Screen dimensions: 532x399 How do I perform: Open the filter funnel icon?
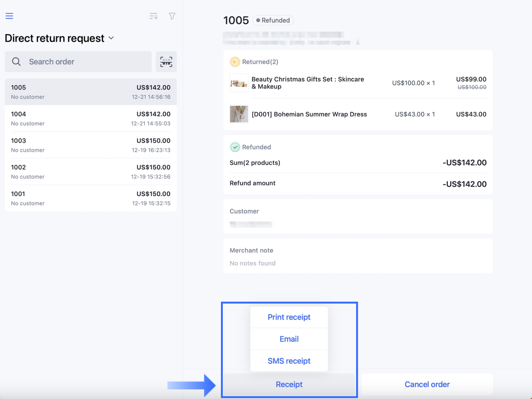pos(172,16)
